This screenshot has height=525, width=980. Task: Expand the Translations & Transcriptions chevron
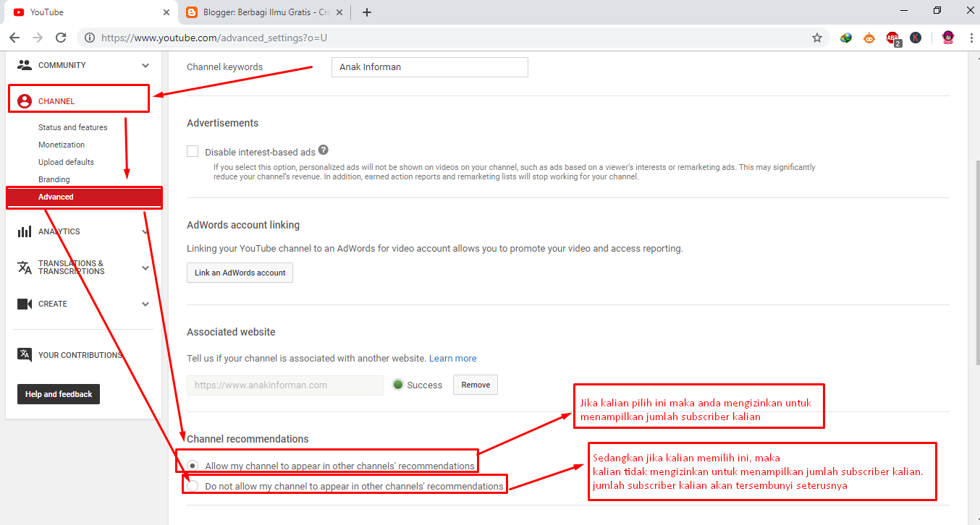145,268
